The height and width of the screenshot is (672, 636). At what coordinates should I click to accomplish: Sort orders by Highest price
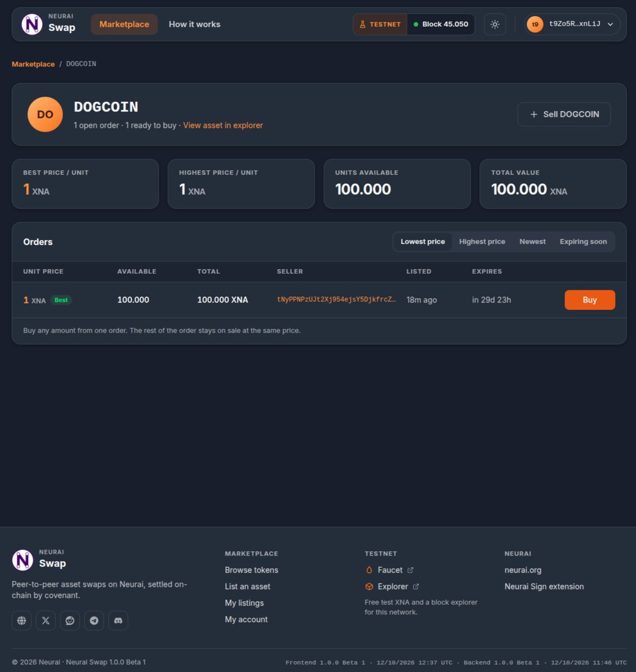point(482,241)
